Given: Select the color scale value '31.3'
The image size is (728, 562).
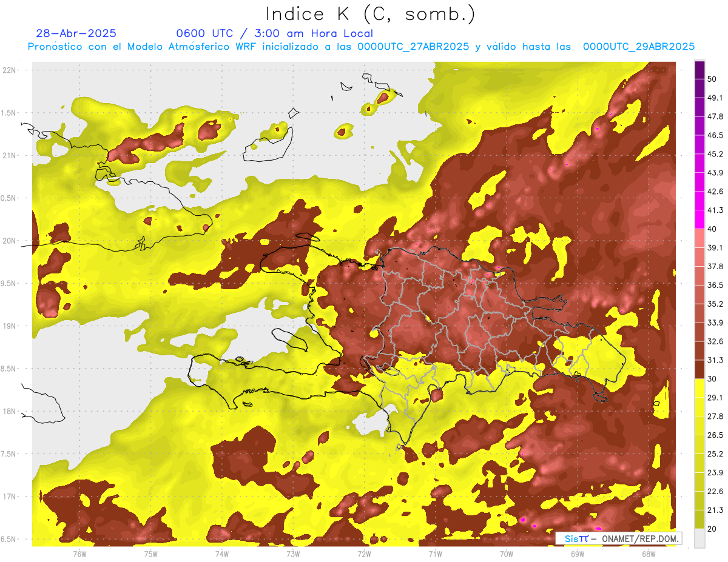Looking at the screenshot, I should coord(715,360).
